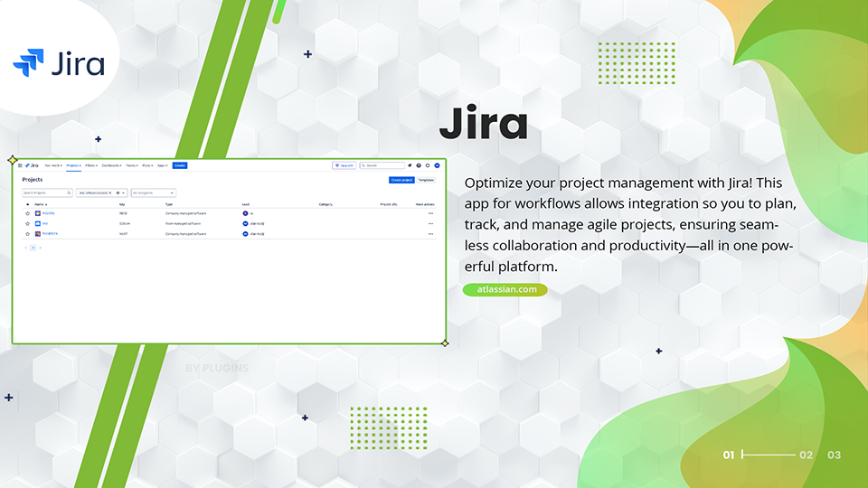Open the help question mark icon
The height and width of the screenshot is (488, 868).
pyautogui.click(x=419, y=165)
